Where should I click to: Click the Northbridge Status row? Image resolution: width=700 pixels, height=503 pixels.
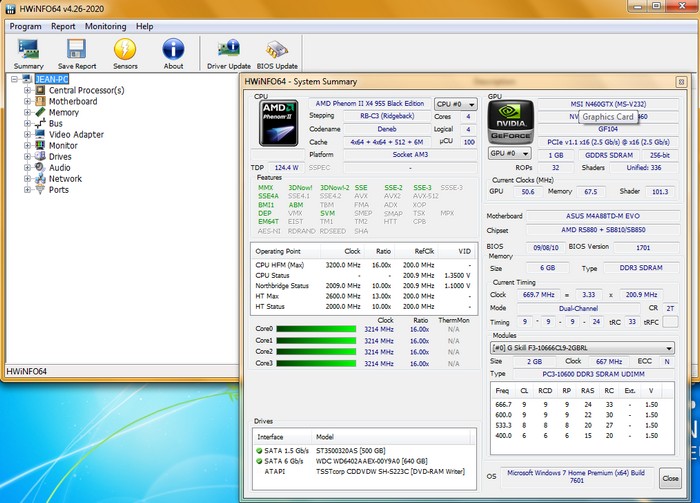tap(363, 286)
